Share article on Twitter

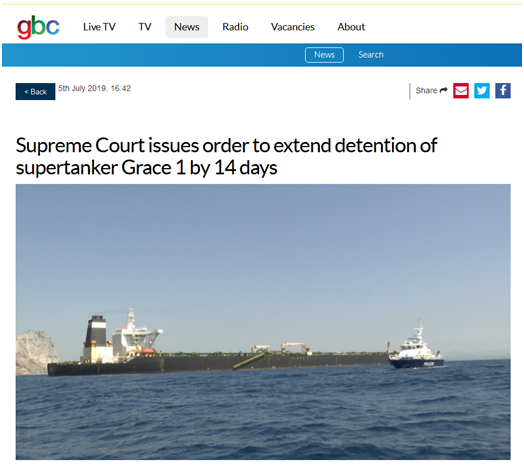482,91
